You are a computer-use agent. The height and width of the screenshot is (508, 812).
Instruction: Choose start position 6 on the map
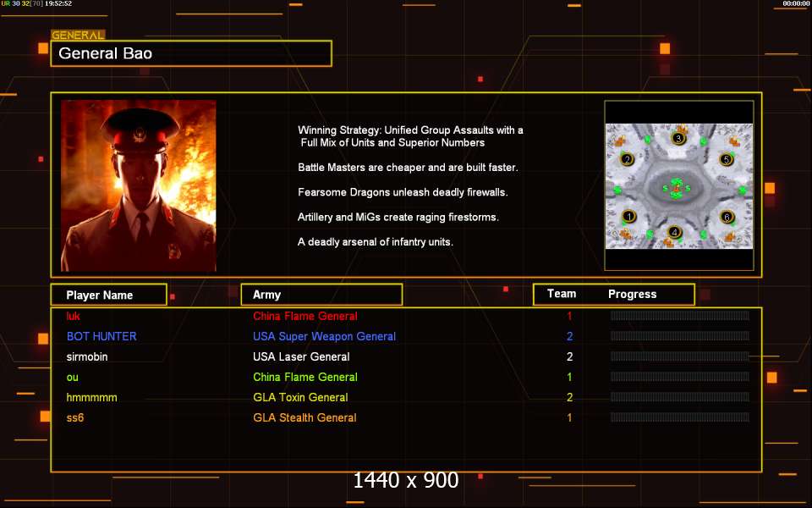coord(727,217)
